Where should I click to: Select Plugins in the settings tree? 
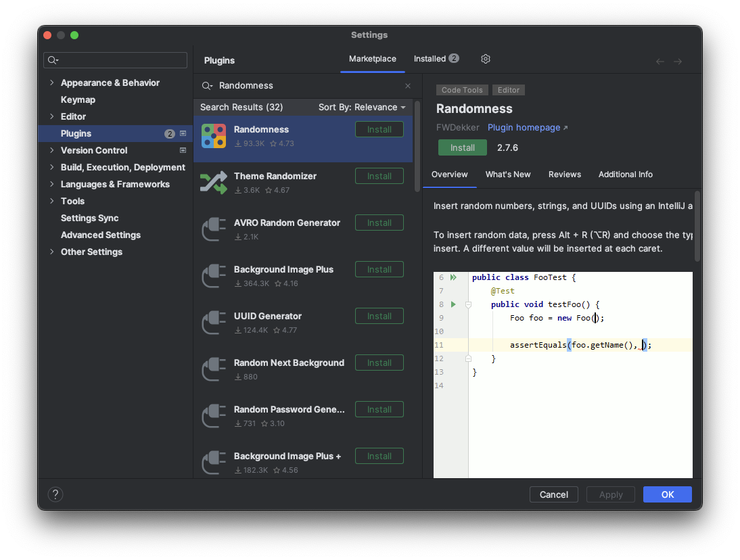pyautogui.click(x=116, y=133)
